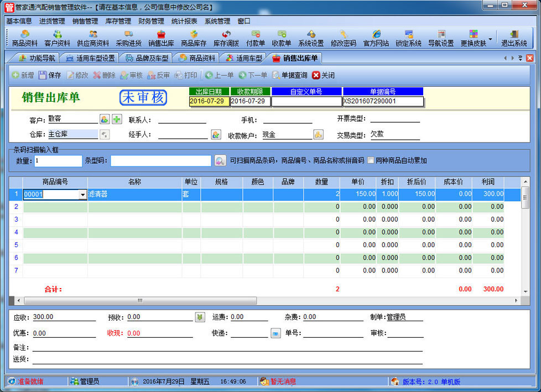
Task: Click the 单据查询 button
Action: 289,75
